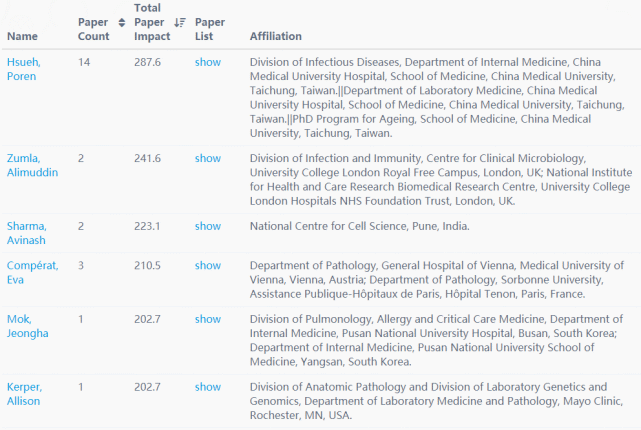Show paper list for Sharma, Avinash
Screen dimensions: 641x430
point(208,226)
